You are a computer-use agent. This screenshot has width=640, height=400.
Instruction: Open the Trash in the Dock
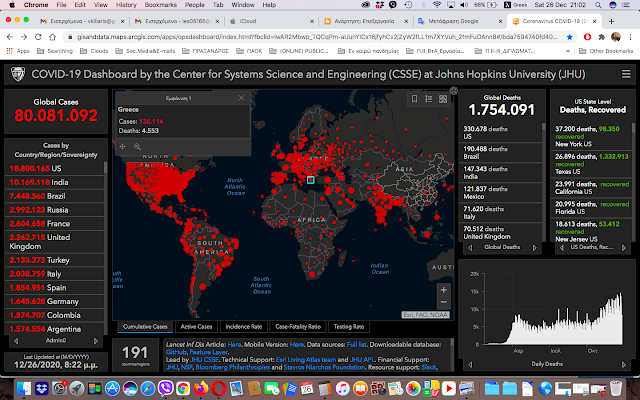point(616,388)
